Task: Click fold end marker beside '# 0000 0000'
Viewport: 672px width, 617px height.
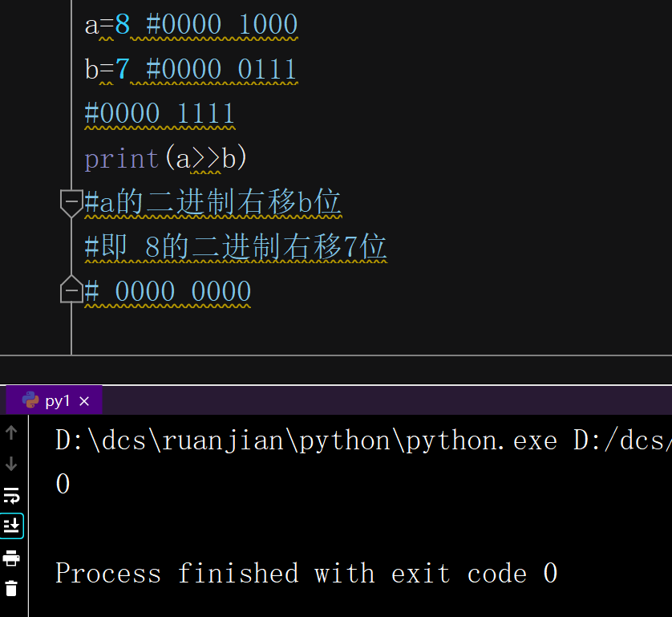Action: click(71, 290)
